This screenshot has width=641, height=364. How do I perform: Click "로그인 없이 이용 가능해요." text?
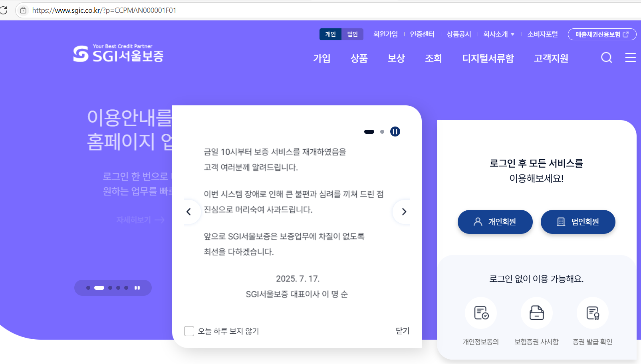[x=536, y=279]
